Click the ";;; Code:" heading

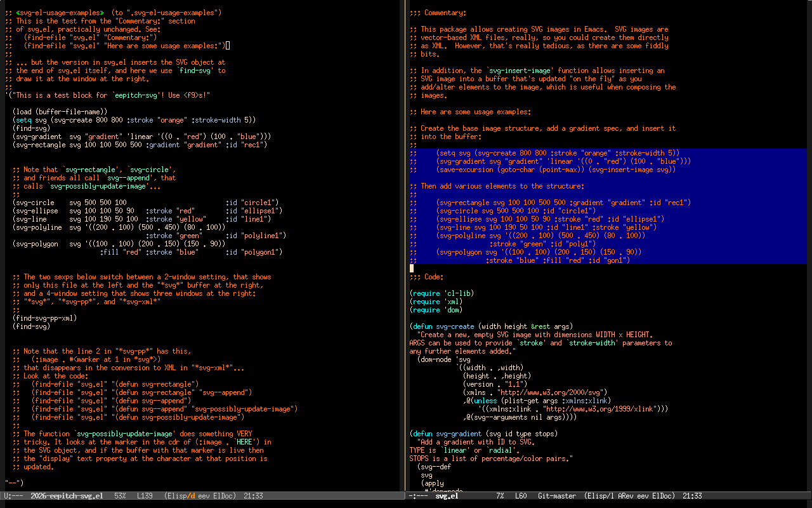(x=426, y=277)
